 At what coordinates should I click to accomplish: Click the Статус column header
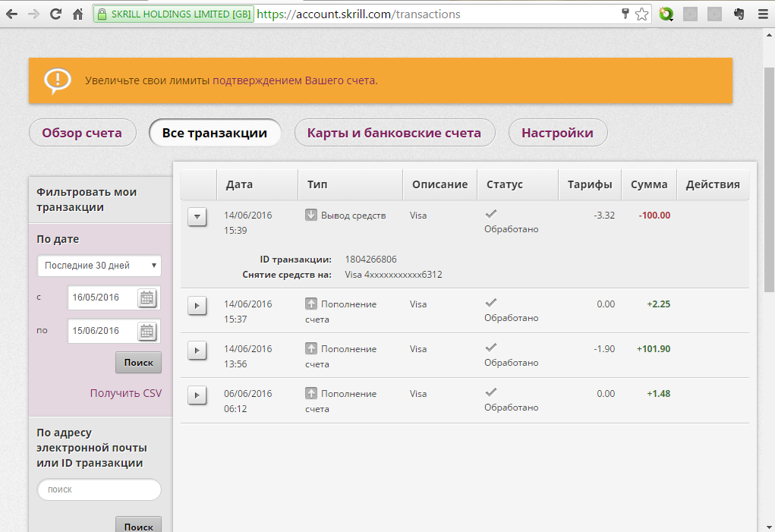point(518,184)
